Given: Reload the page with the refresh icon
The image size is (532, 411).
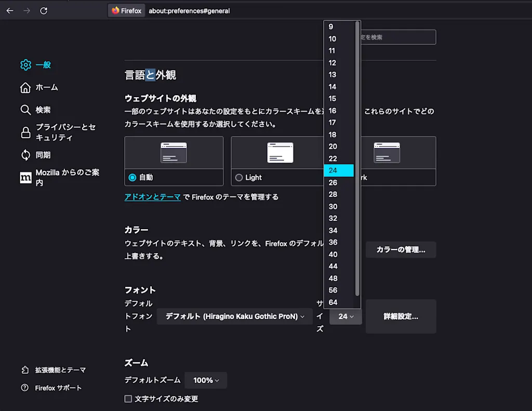Looking at the screenshot, I should point(44,11).
